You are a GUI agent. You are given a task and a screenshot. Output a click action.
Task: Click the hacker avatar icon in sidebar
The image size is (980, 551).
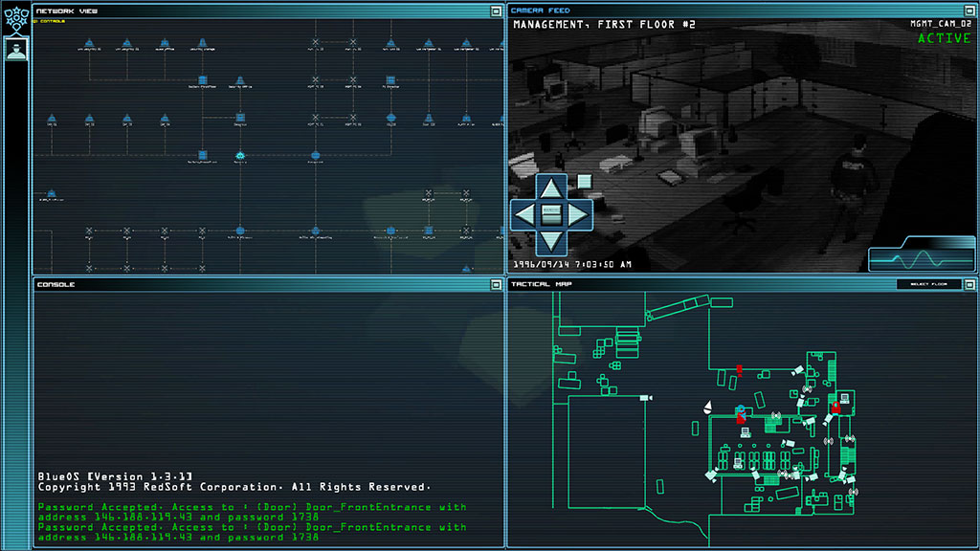tap(16, 50)
